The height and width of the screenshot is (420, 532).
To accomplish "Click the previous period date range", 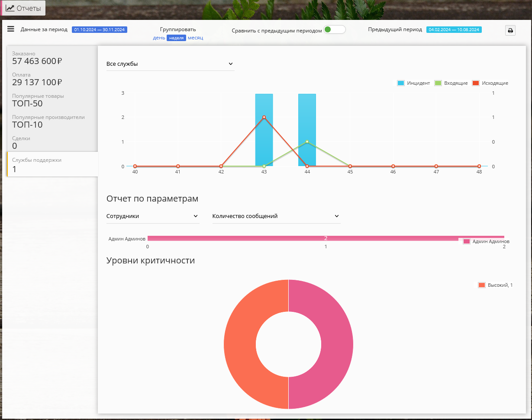I will click(454, 30).
